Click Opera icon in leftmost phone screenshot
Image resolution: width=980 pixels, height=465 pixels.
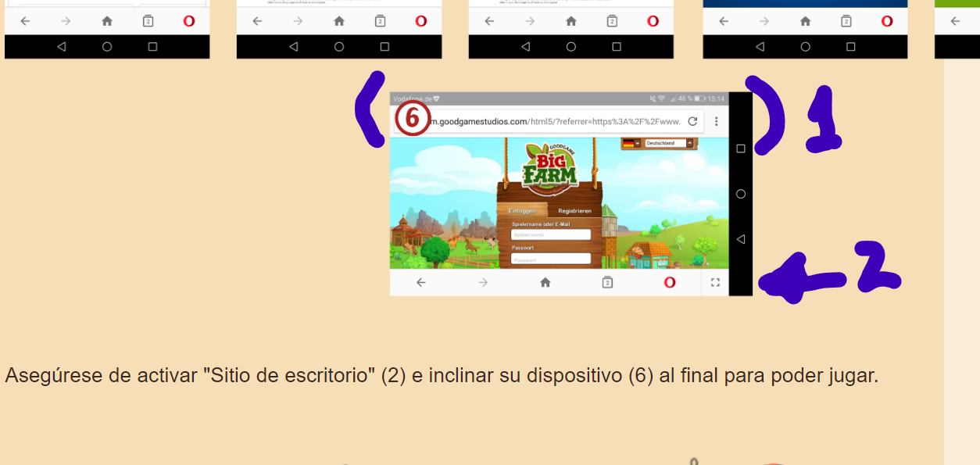click(x=189, y=21)
